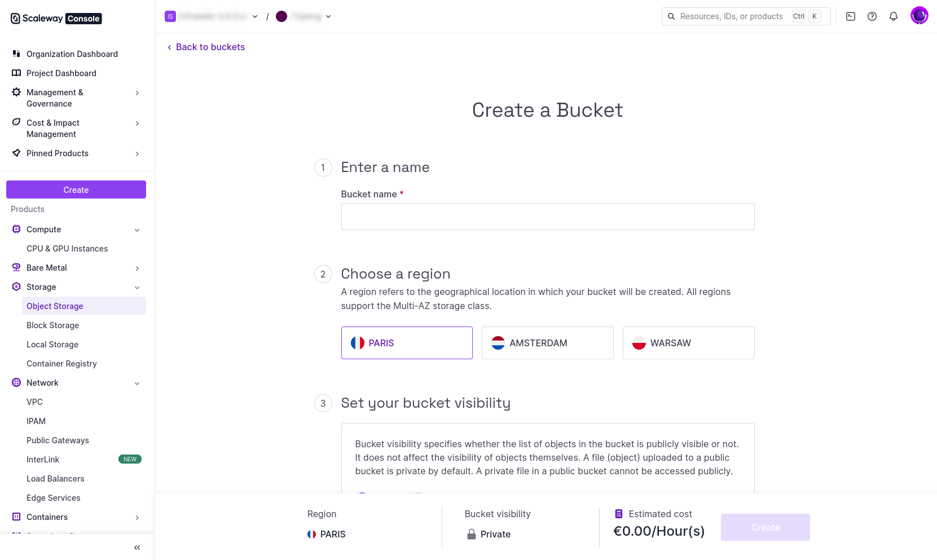Open Container Registry from the sidebar

click(61, 363)
